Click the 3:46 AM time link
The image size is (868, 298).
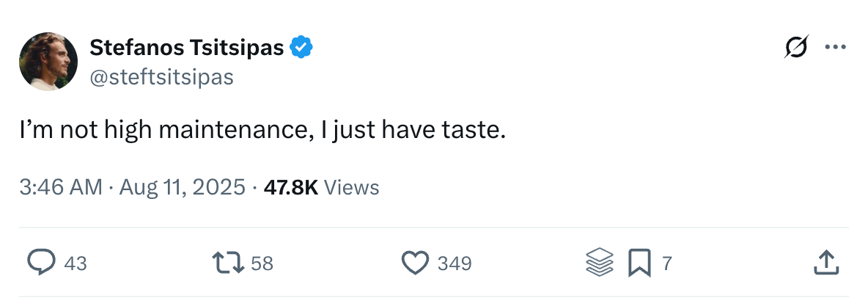60,187
